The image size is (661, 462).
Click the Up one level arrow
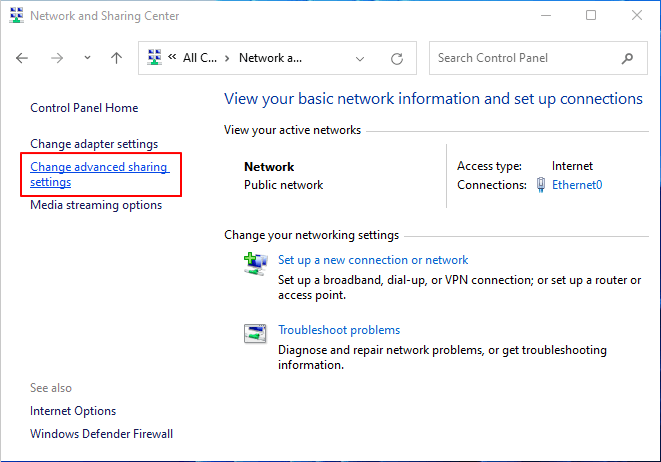tap(116, 58)
